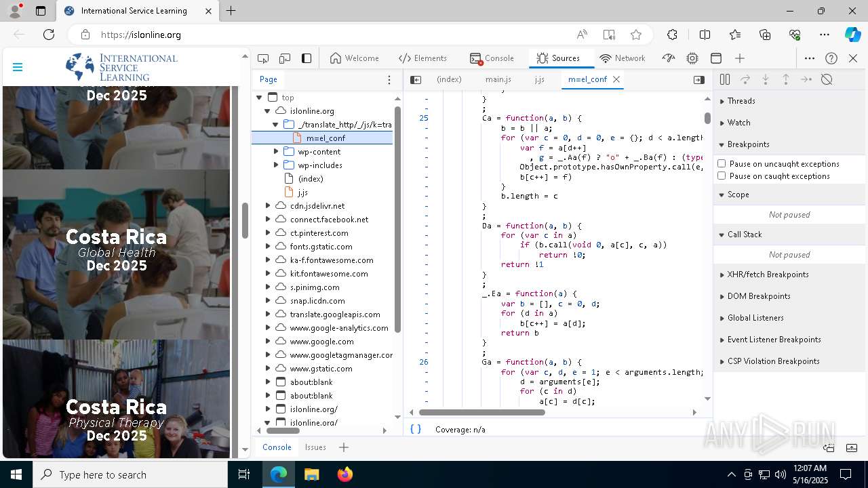Open Copilot sidebar icon

click(x=852, y=35)
